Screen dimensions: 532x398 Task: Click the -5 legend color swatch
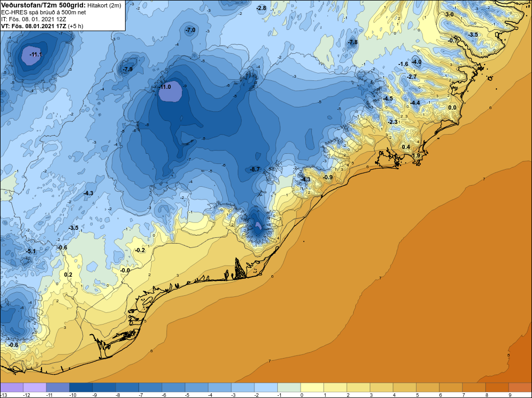click(196, 387)
